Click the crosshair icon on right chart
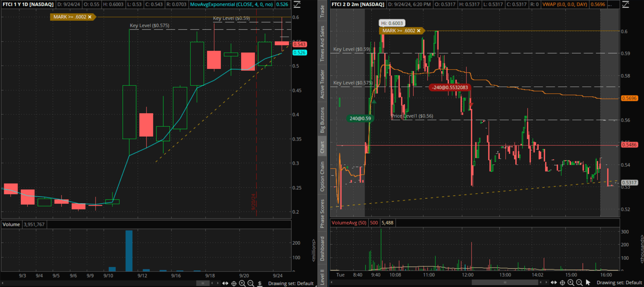 [562, 283]
